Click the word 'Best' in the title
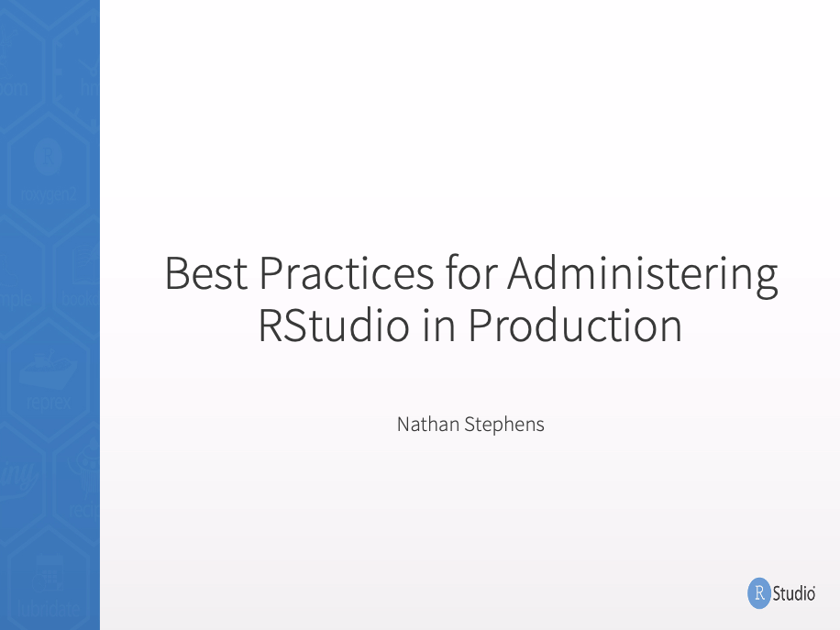The height and width of the screenshot is (630, 840). pyautogui.click(x=205, y=273)
